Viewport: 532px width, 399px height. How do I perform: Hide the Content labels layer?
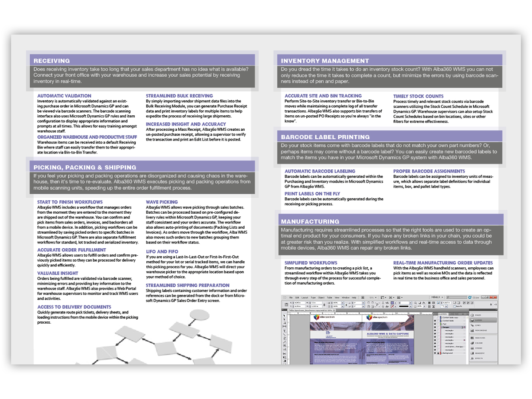pos(435,321)
